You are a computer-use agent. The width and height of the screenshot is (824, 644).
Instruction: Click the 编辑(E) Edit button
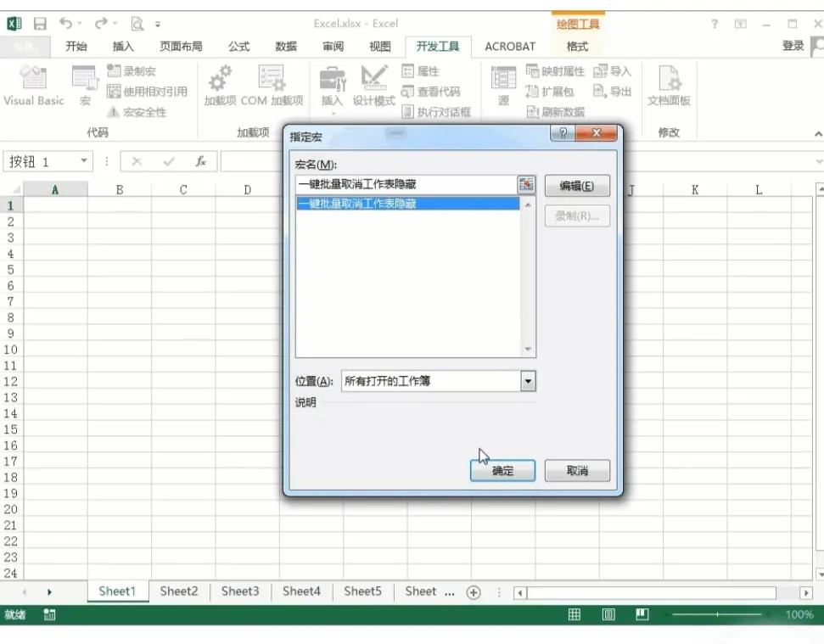(577, 186)
